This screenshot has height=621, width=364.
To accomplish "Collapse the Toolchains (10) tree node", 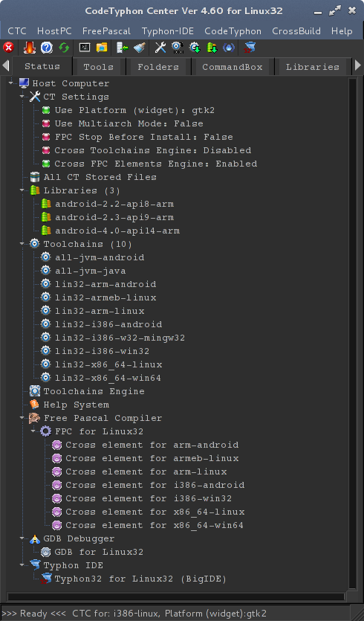I will 22,244.
